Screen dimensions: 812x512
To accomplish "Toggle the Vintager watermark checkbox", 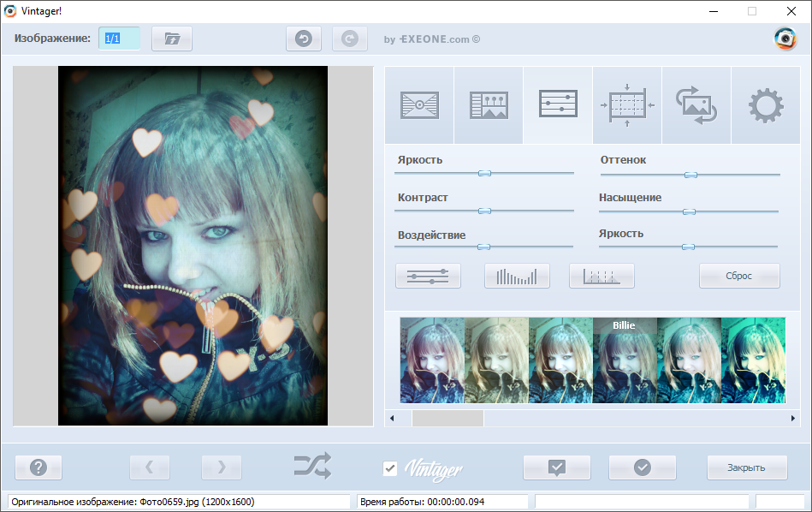I will tap(391, 467).
